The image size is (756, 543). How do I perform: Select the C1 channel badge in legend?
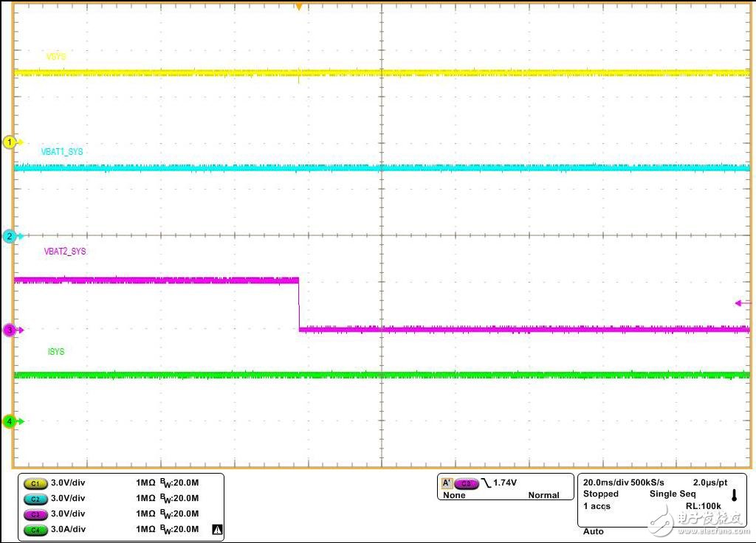point(35,483)
